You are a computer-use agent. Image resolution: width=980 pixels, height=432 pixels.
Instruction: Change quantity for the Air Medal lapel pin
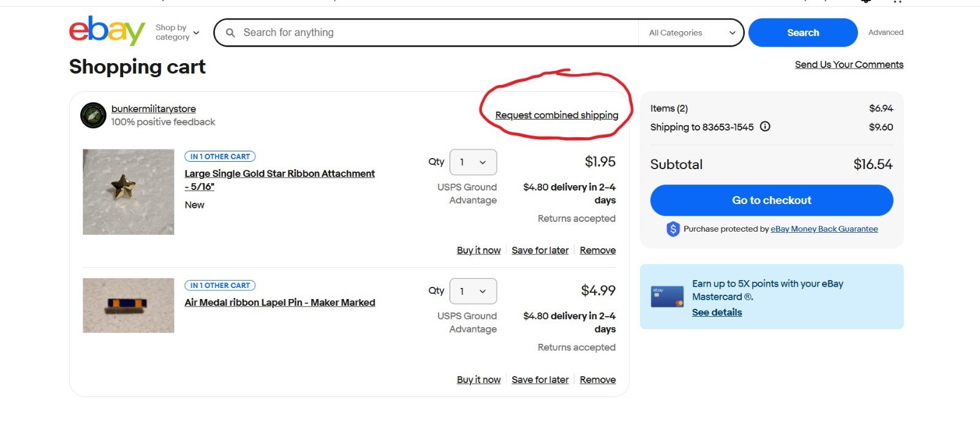click(x=473, y=291)
